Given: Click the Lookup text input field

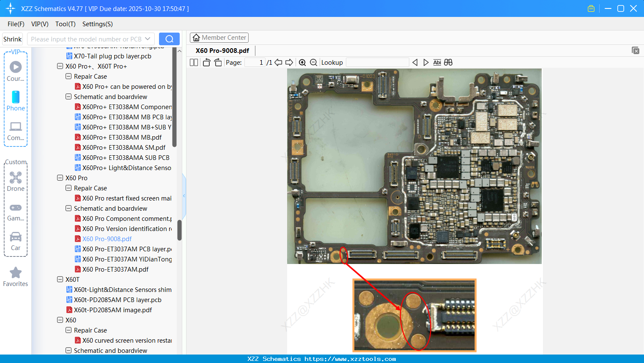Looking at the screenshot, I should click(x=377, y=63).
